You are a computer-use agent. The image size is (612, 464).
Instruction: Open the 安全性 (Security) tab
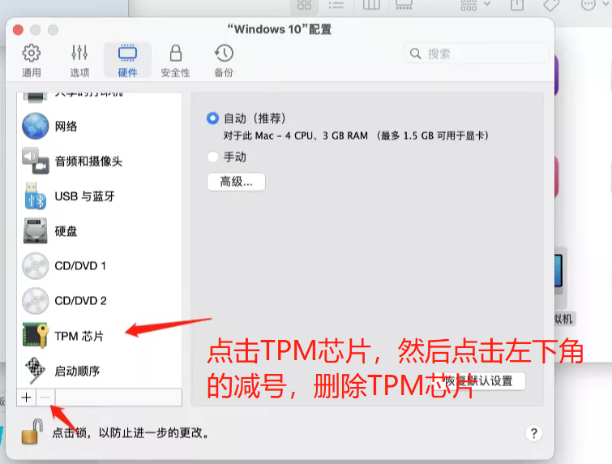tap(175, 60)
